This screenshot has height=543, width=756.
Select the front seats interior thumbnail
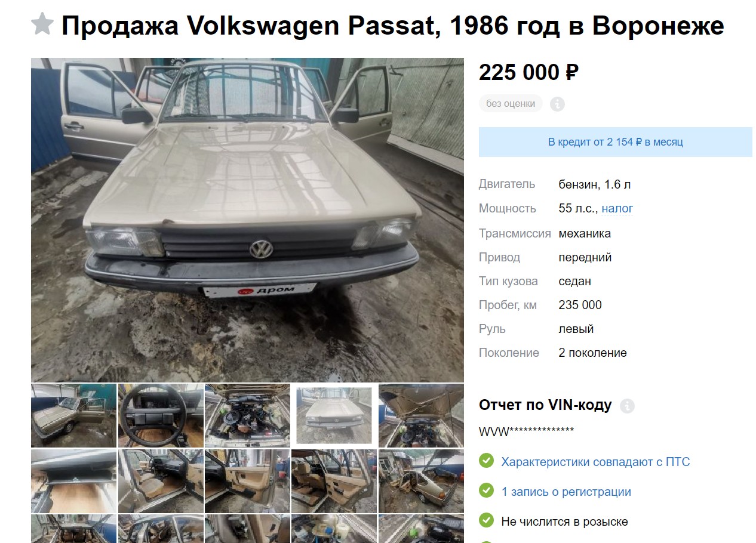(x=161, y=481)
